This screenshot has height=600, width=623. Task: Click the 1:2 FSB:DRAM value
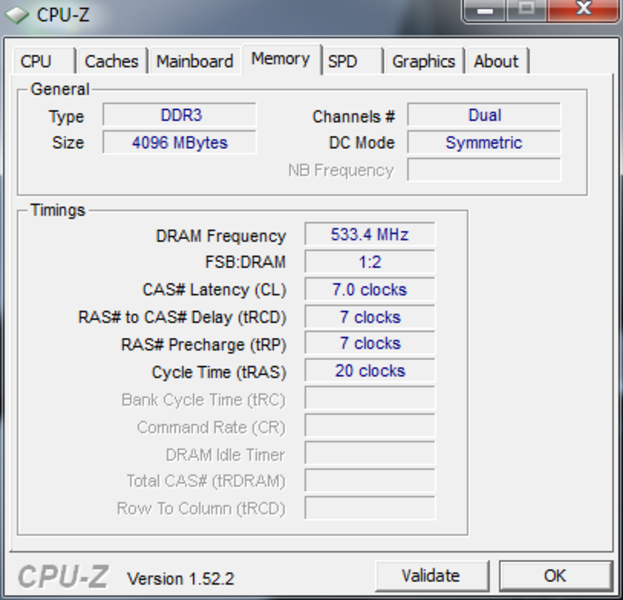point(370,262)
